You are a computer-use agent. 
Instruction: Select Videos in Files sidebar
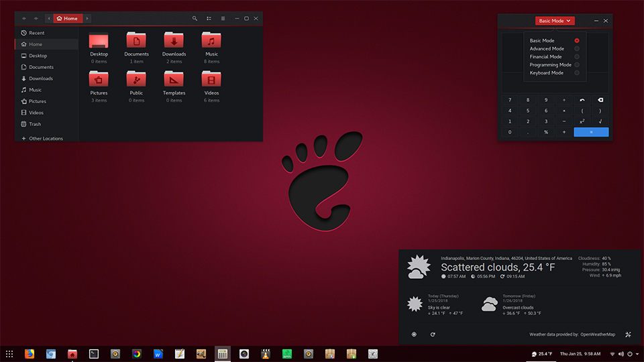point(46,113)
